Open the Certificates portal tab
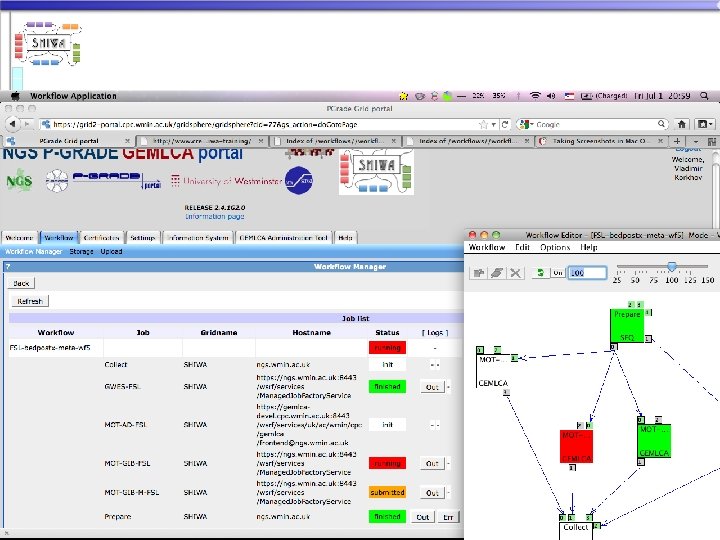 click(x=101, y=237)
